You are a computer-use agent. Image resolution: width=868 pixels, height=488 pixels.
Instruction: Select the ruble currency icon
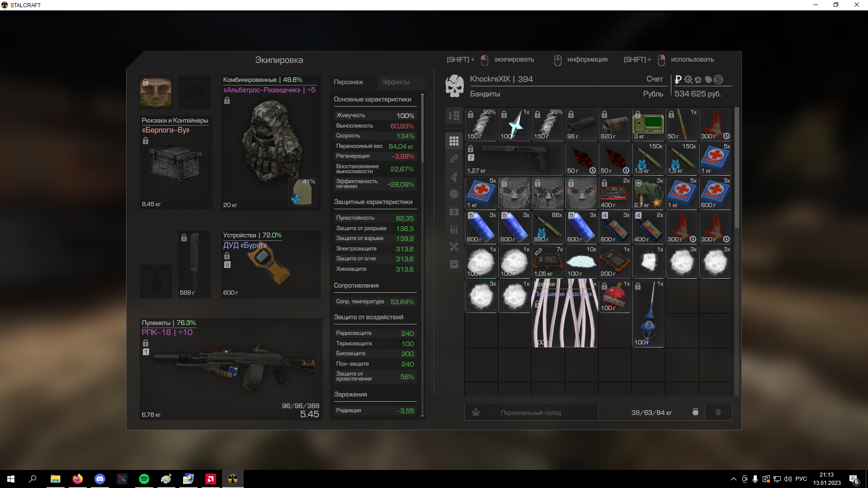pyautogui.click(x=678, y=80)
